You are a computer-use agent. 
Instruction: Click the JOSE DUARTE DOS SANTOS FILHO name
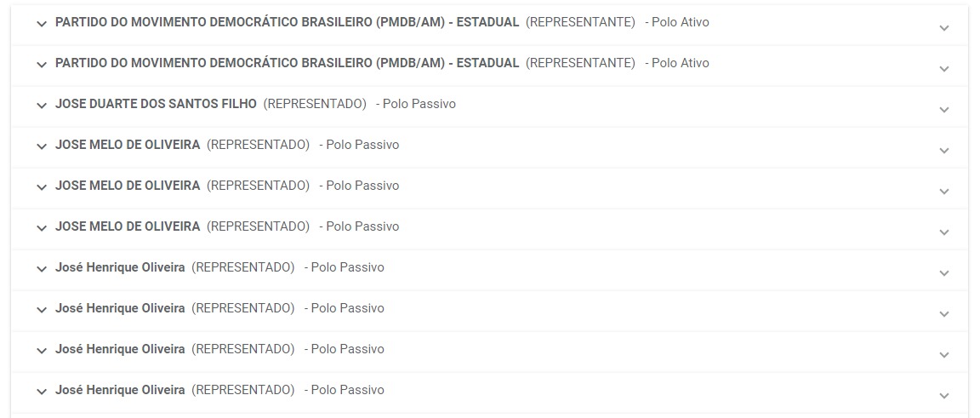(156, 104)
